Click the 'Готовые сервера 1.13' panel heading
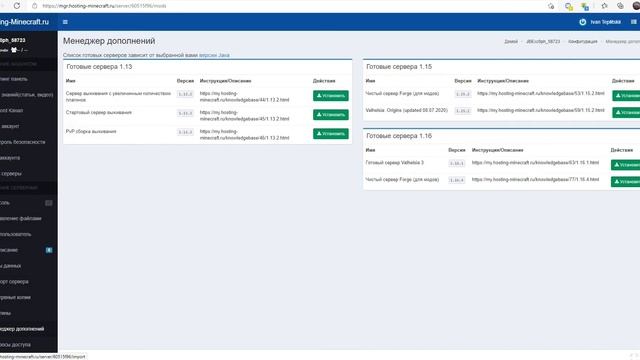Image resolution: width=640 pixels, height=360 pixels. (99, 67)
